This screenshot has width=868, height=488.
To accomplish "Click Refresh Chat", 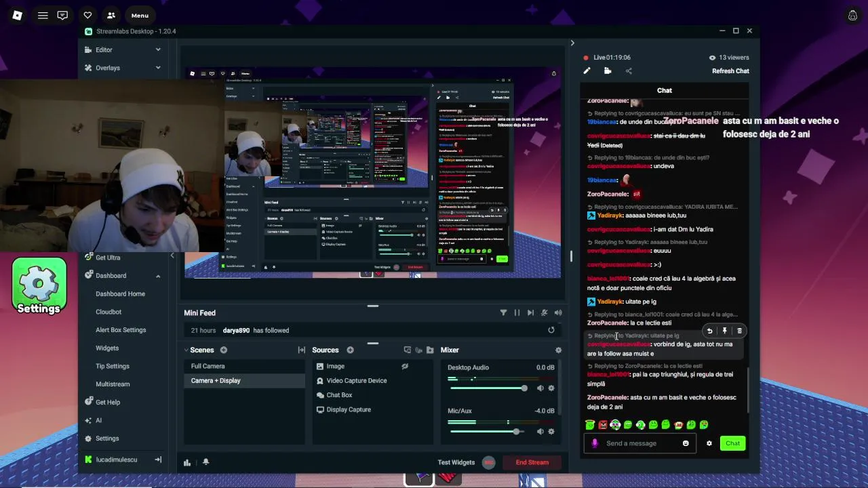I will click(x=730, y=71).
